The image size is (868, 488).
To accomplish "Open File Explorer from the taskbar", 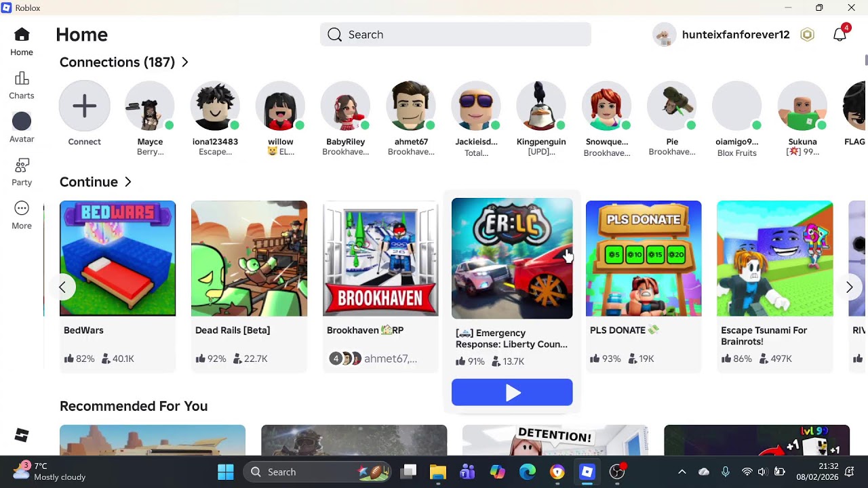I will [x=437, y=472].
